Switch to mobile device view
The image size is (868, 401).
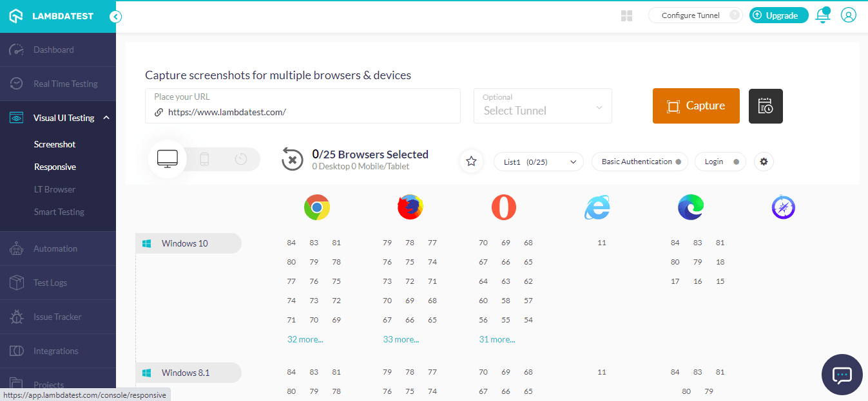[204, 159]
